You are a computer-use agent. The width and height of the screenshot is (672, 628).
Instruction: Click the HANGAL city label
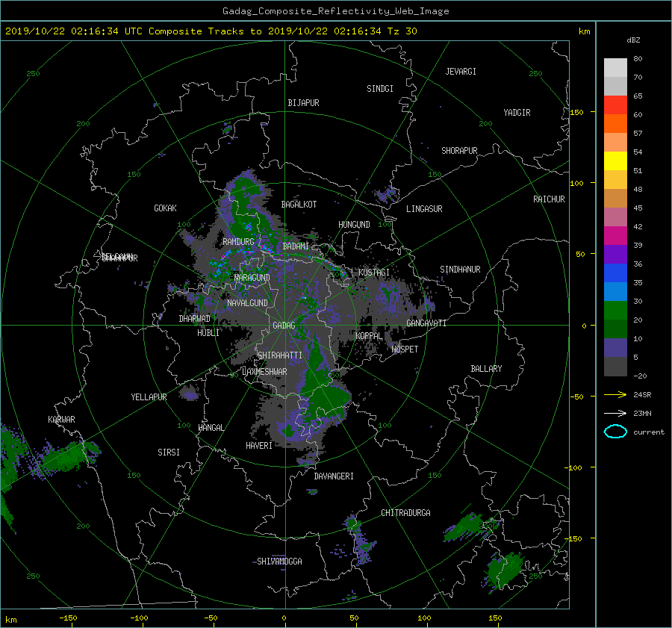click(x=211, y=428)
